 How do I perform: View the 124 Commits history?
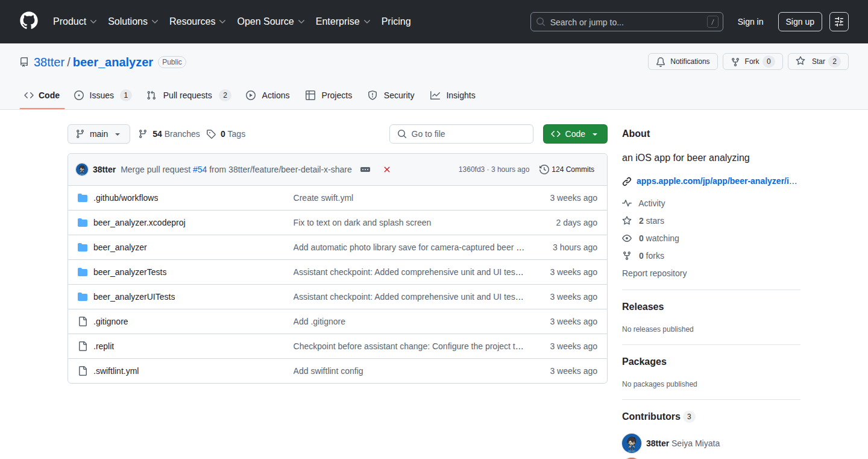tap(567, 169)
